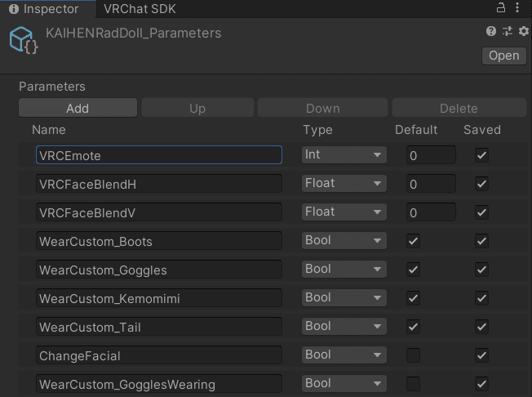
Task: Switch to the VRChat SDK tab
Action: point(140,9)
